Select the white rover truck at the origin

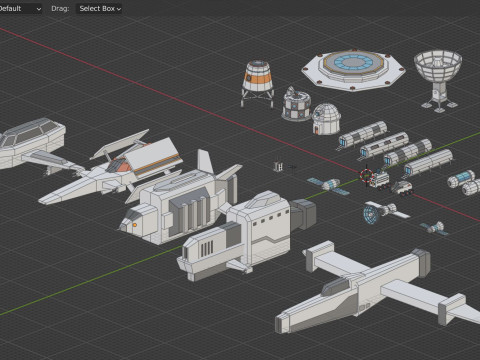(x=380, y=179)
